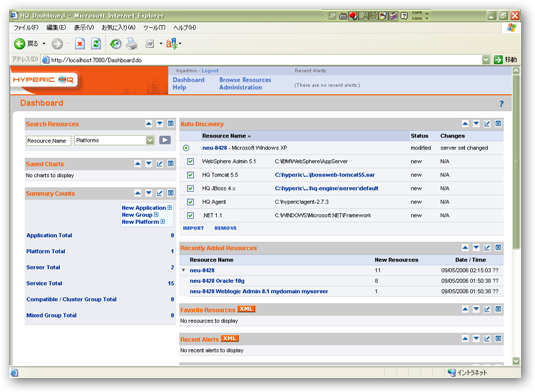Remove the Search Resources portlet

tap(171, 124)
